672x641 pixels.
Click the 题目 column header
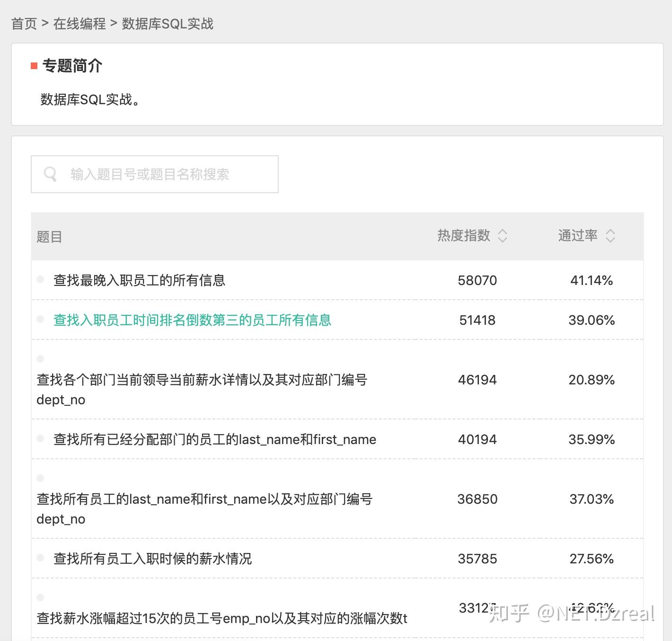(49, 237)
